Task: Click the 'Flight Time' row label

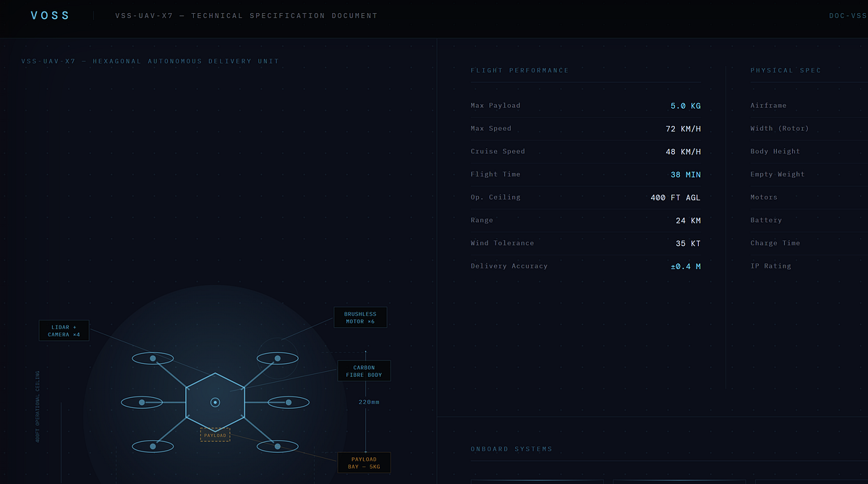Action: (495, 174)
